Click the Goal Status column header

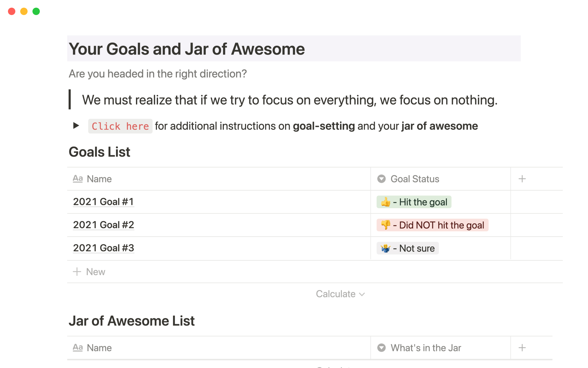tap(415, 179)
